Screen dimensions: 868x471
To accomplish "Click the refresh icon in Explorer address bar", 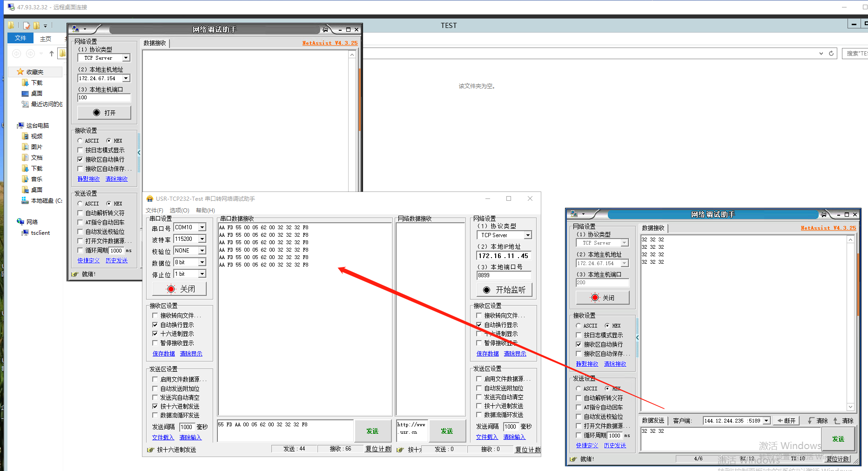I will (831, 54).
